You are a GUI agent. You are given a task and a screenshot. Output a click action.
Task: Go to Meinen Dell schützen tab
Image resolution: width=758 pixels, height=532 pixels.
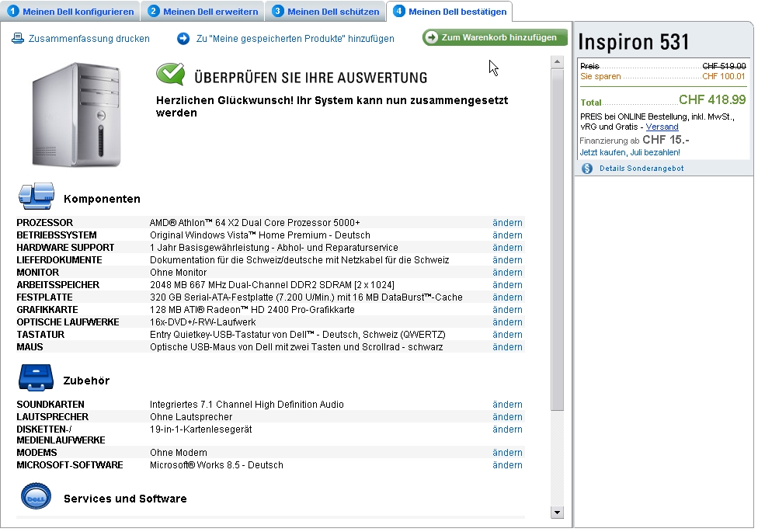pyautogui.click(x=326, y=12)
